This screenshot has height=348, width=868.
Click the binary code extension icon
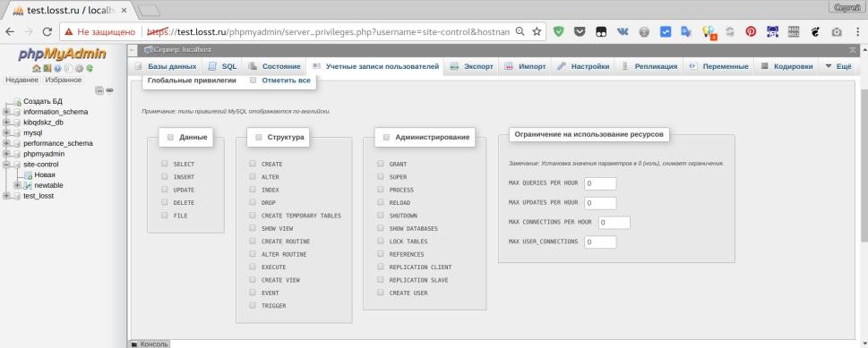pos(794,32)
